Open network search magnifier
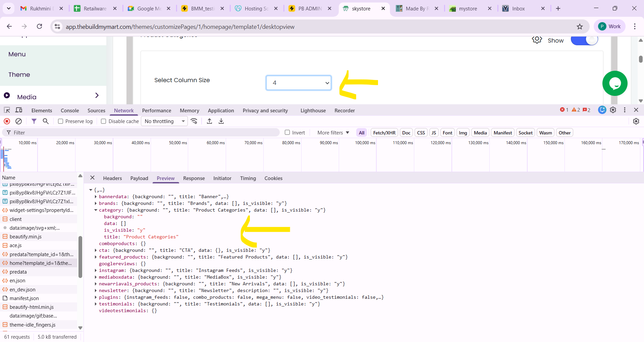This screenshot has width=644, height=342. tap(46, 121)
